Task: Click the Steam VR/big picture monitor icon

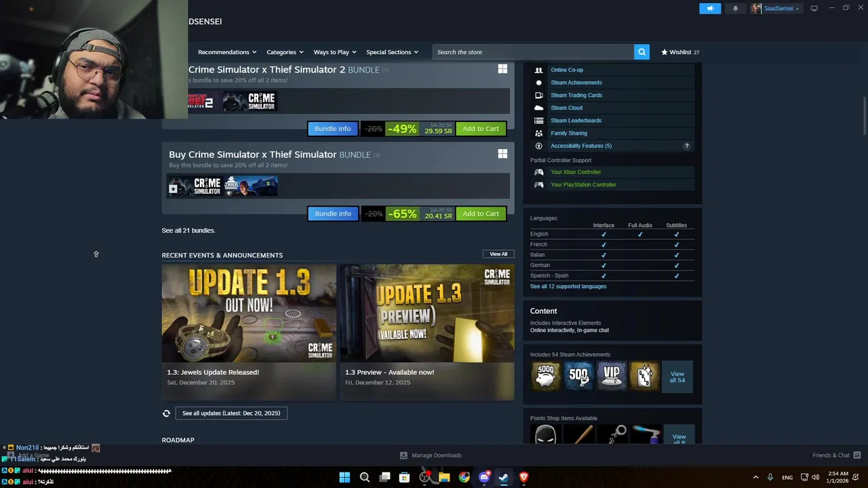Action: pos(814,8)
